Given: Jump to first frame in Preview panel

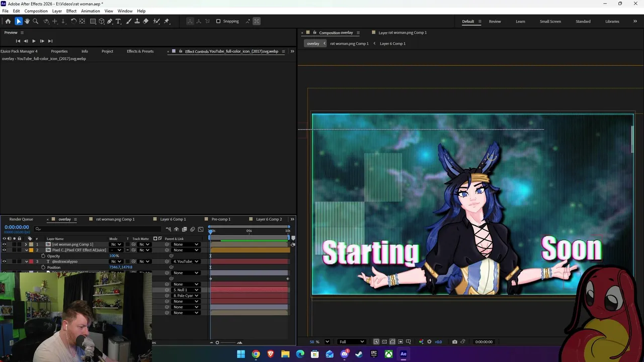Looking at the screenshot, I should [18, 41].
